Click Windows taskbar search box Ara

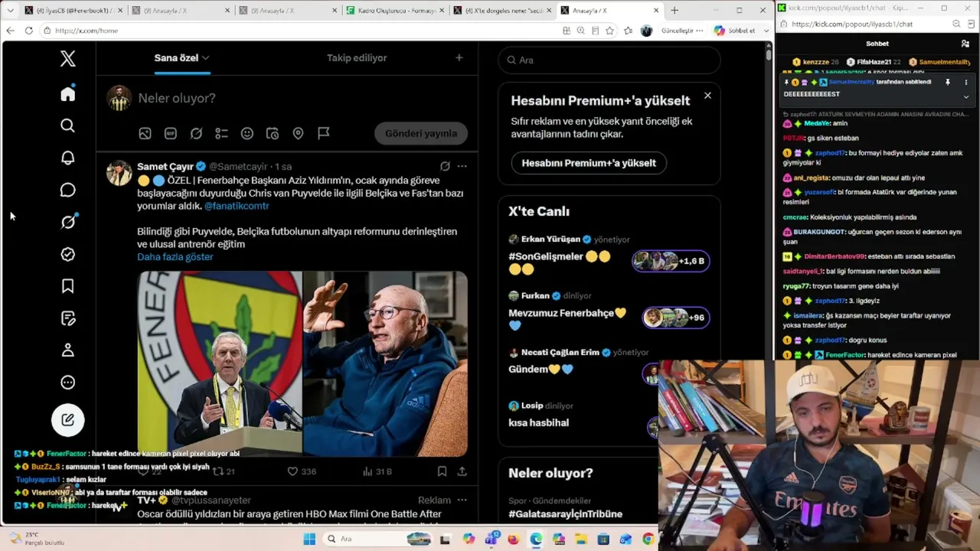click(377, 540)
